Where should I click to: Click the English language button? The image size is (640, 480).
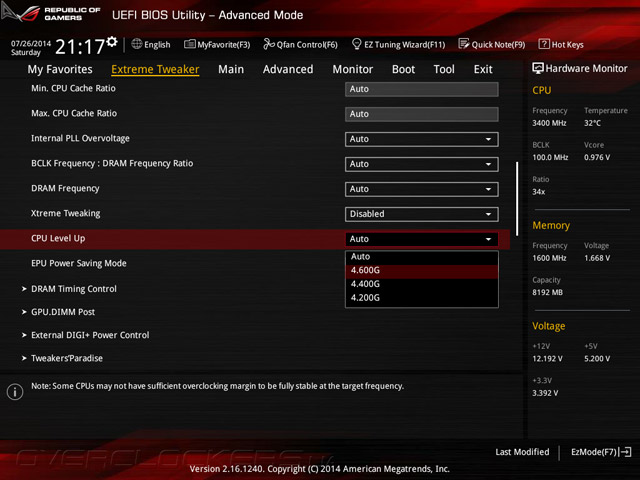coord(157,44)
